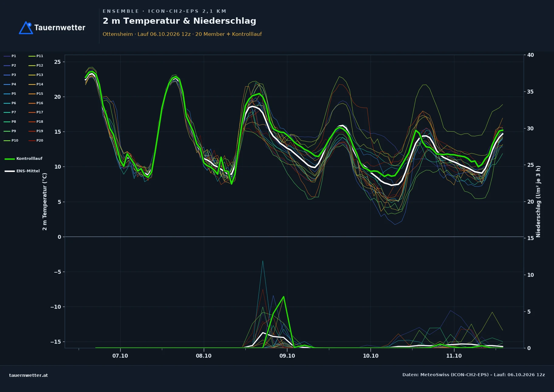Screen dimensions: 554x392
Task: Click the Tauernwetter brand name text
Action: 60,28
